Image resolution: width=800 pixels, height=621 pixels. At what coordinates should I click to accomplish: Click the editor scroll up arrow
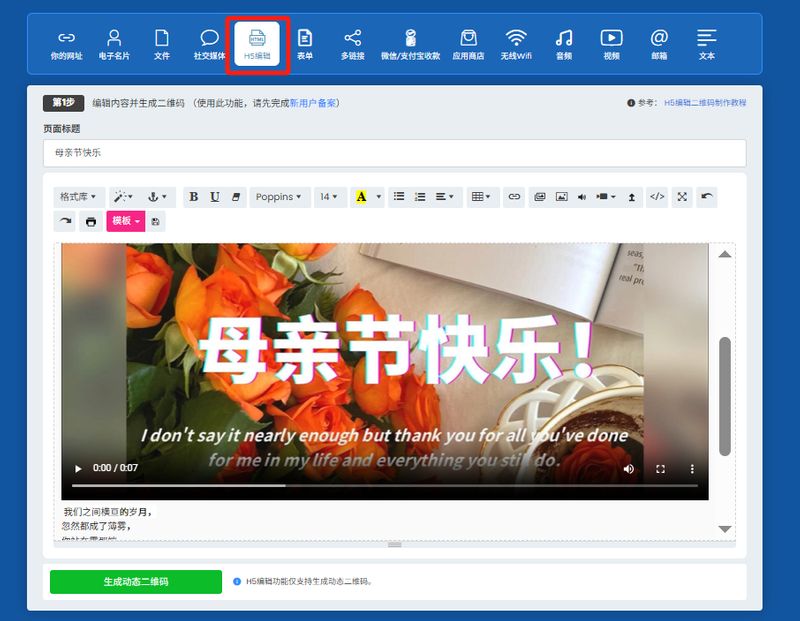point(725,254)
